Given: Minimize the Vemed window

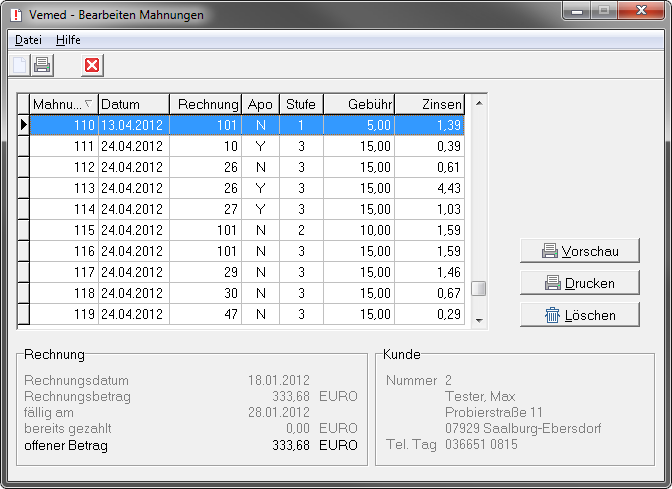Looking at the screenshot, I should tap(577, 11).
